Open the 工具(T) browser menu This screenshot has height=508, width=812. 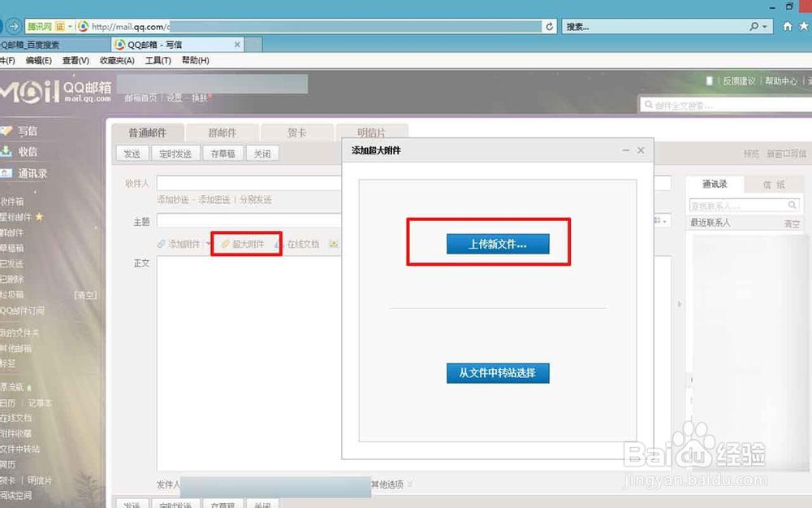pyautogui.click(x=158, y=61)
